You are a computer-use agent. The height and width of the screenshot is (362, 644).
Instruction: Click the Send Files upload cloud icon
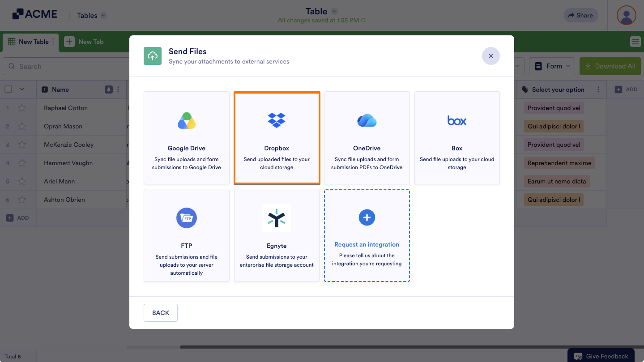tap(153, 56)
